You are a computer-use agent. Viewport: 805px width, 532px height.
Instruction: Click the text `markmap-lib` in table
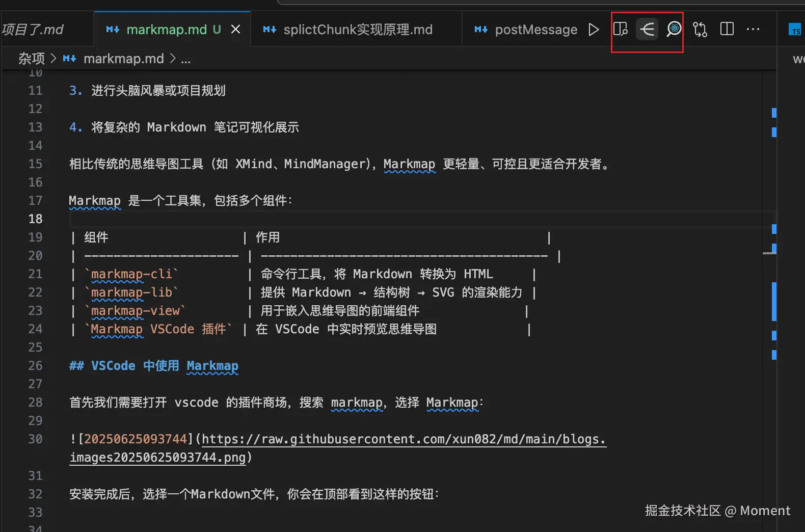click(131, 292)
